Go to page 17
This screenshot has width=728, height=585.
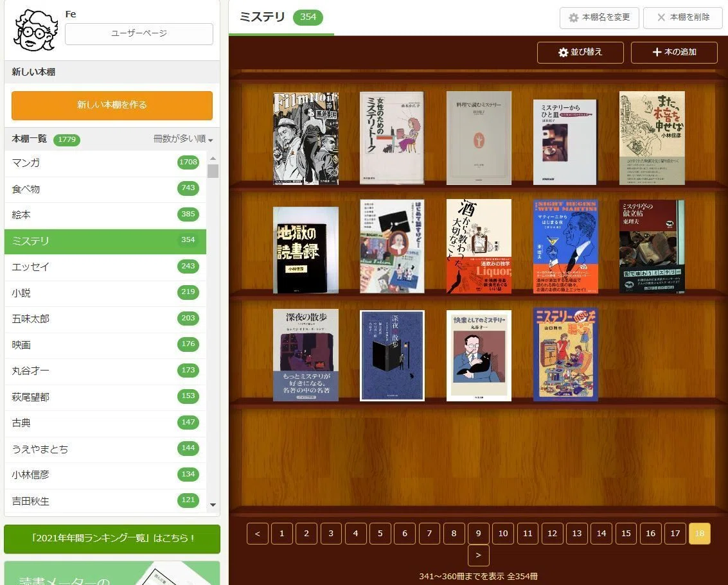[675, 534]
